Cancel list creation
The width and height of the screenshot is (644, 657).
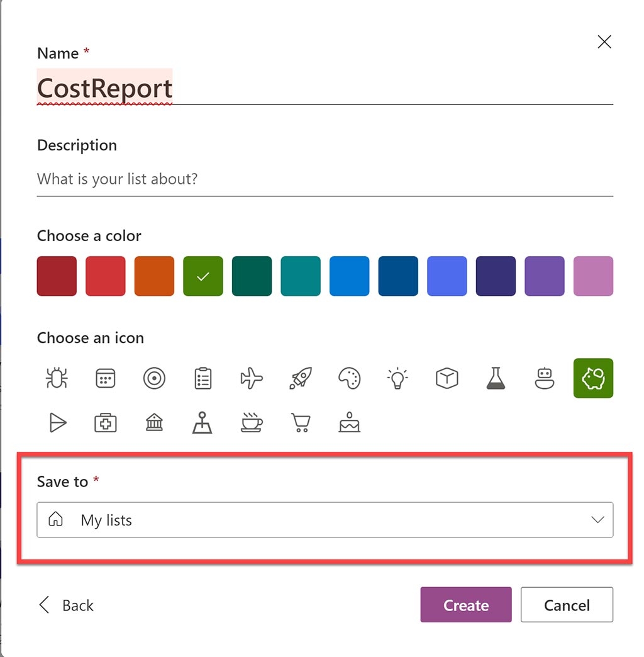pyautogui.click(x=567, y=605)
